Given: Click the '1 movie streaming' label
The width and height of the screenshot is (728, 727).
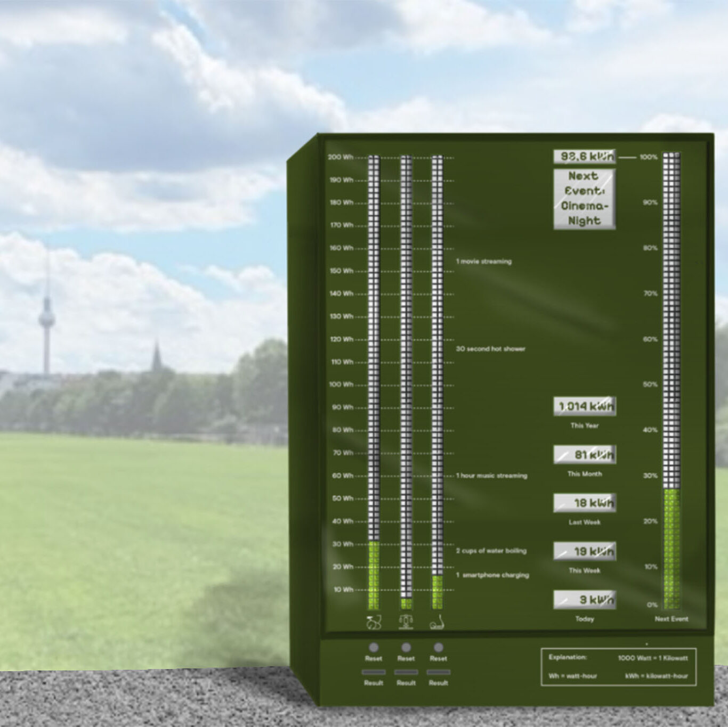Looking at the screenshot, I should click(483, 262).
